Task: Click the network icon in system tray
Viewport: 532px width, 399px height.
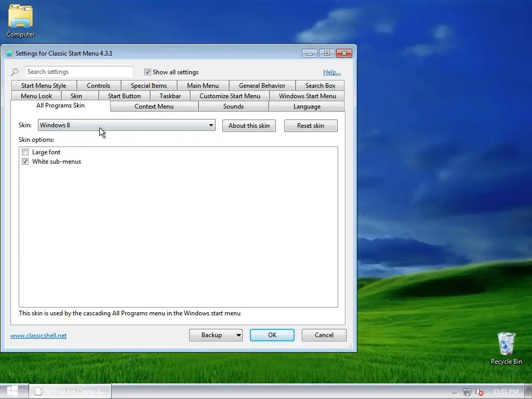Action: [x=467, y=392]
